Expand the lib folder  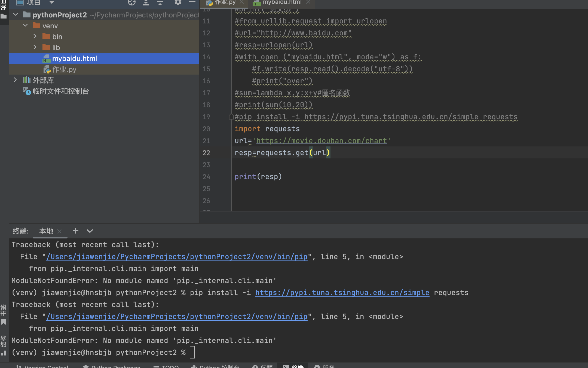[x=35, y=47]
